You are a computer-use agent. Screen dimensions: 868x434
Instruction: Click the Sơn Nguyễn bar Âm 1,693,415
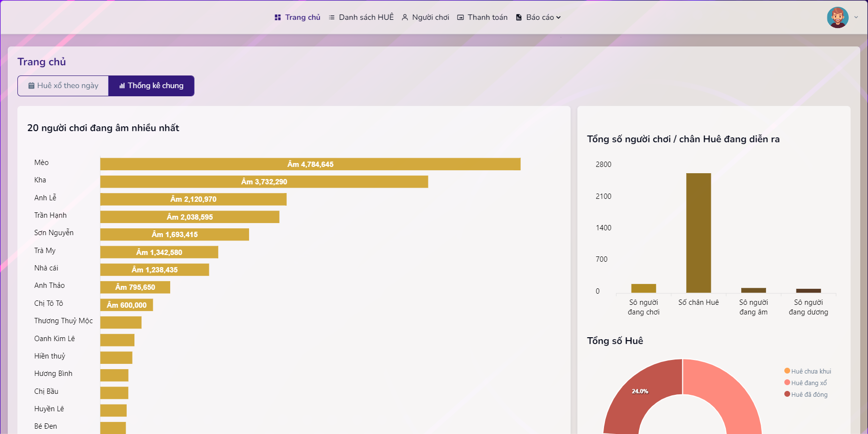point(175,234)
